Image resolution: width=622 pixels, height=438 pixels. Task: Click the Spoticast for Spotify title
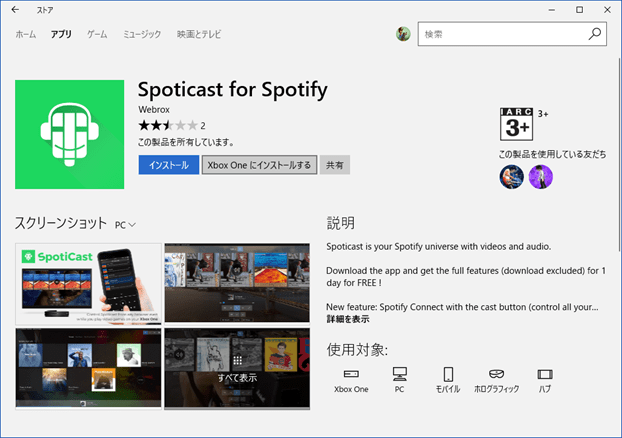pos(233,90)
